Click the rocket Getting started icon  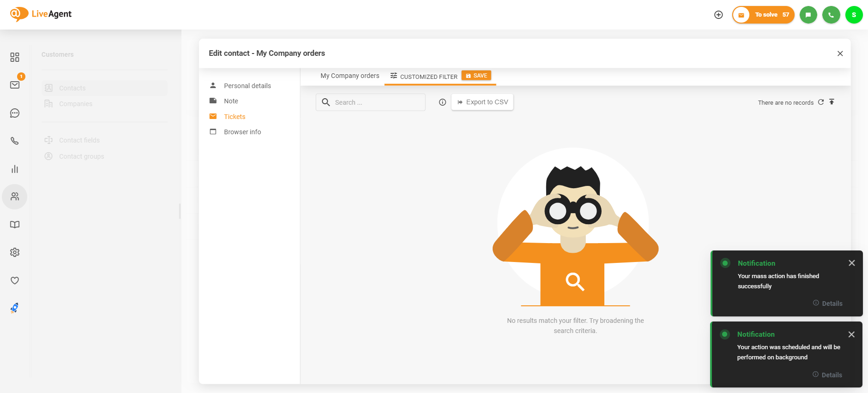pos(15,308)
